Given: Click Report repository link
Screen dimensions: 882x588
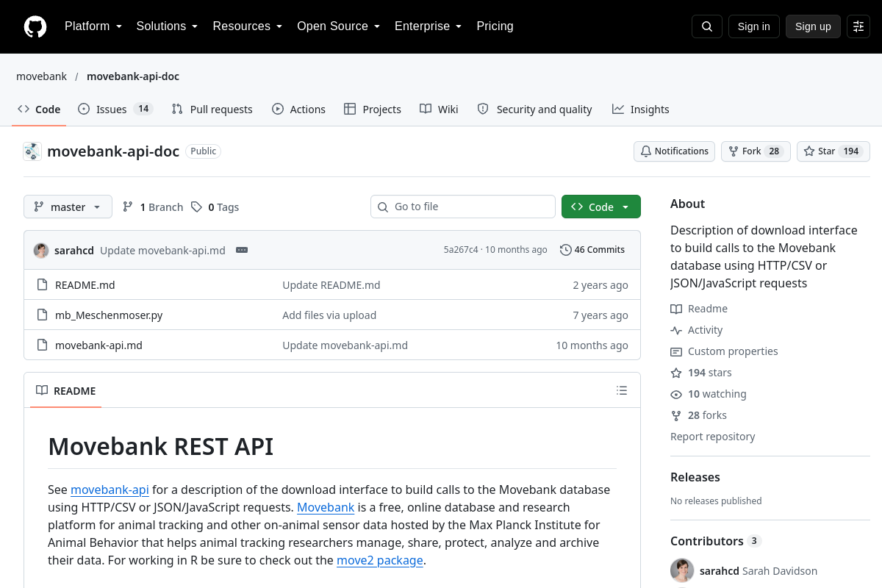Looking at the screenshot, I should pyautogui.click(x=713, y=437).
